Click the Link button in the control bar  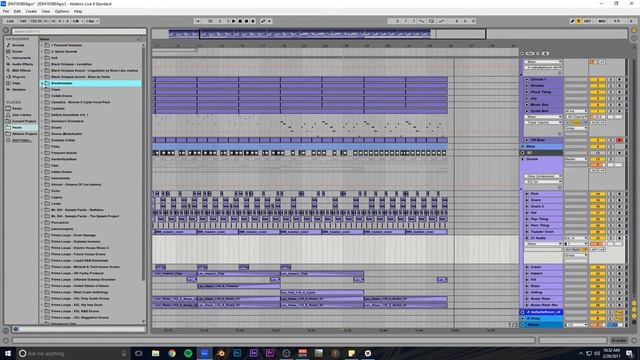point(10,21)
